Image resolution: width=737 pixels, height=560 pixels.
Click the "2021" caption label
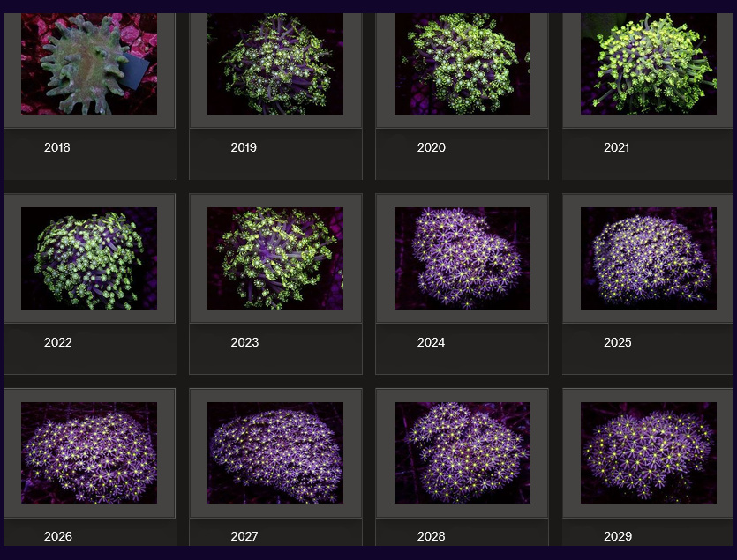coord(616,147)
